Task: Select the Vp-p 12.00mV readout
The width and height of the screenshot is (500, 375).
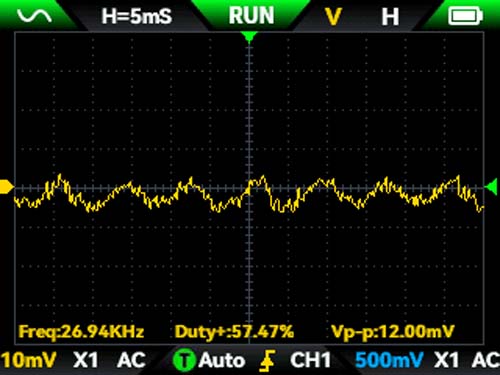Action: 393,332
